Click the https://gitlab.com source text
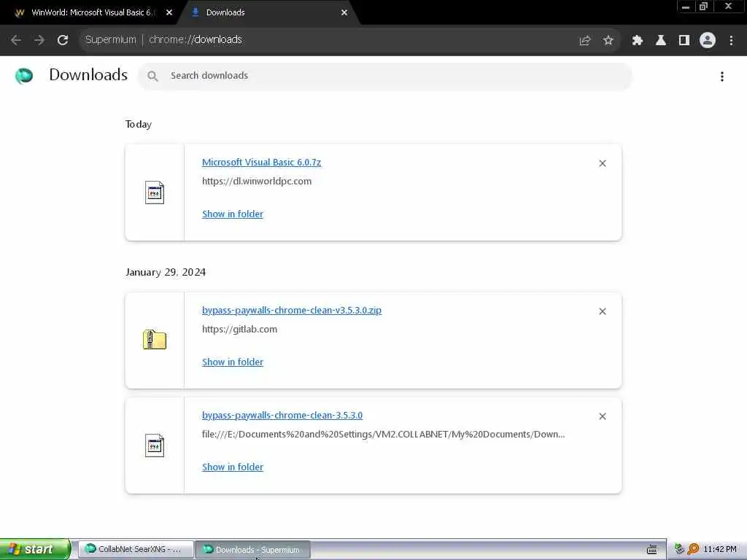Image resolution: width=747 pixels, height=560 pixels. [x=239, y=330]
